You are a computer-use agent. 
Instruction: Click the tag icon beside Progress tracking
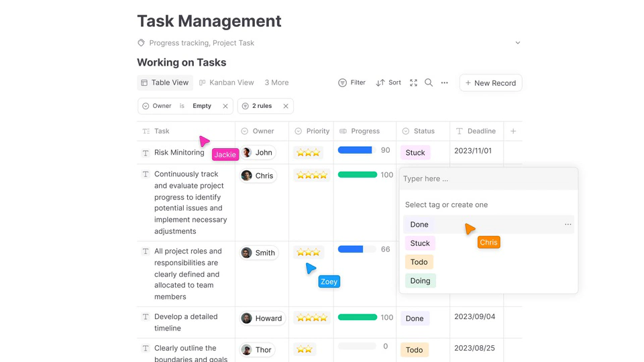142,43
